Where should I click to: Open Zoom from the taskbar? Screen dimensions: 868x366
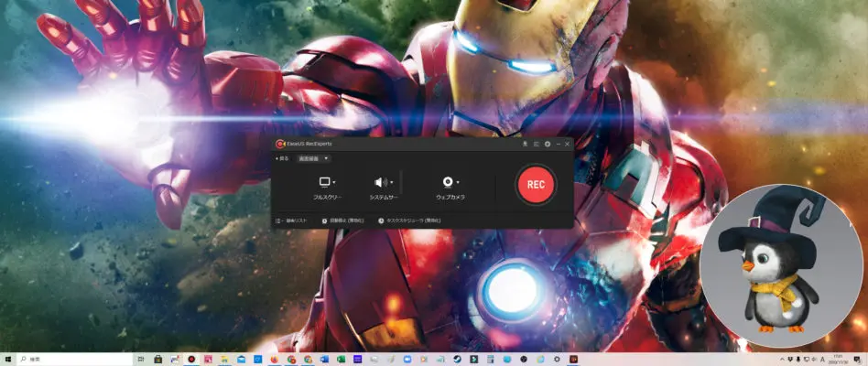click(x=407, y=360)
